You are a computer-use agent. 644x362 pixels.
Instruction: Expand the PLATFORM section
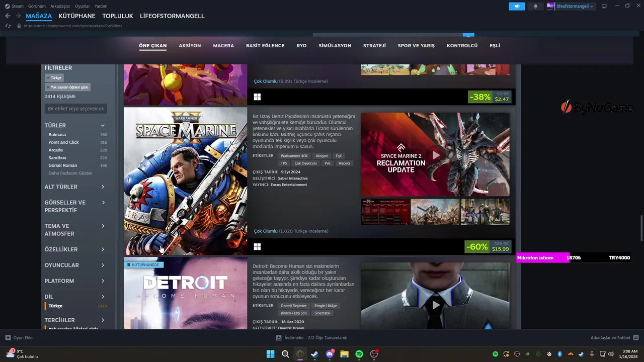tap(75, 281)
